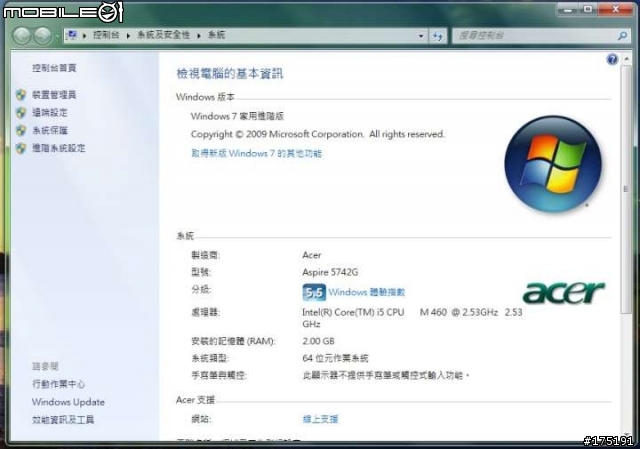
Task: Open the recent pages dropdown beside navigation arrows
Action: click(56, 36)
